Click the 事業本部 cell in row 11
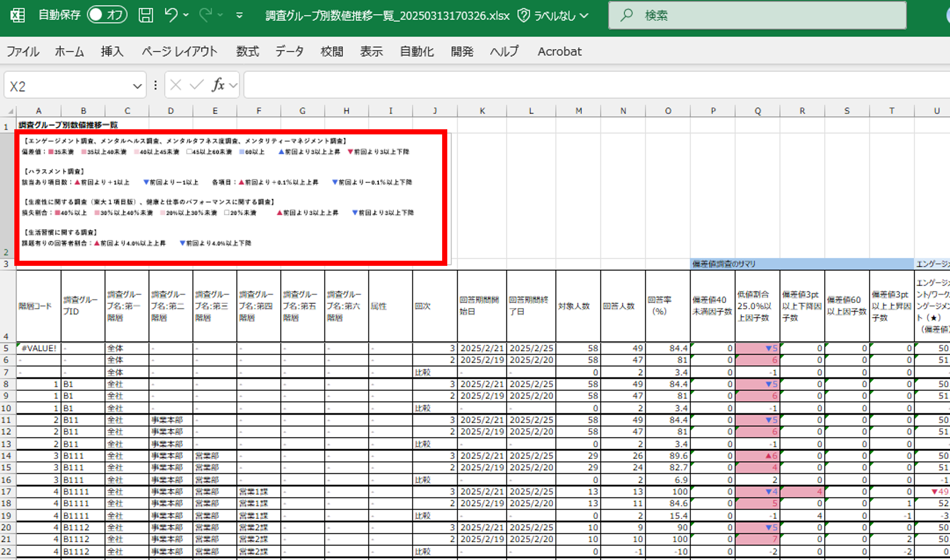Image resolution: width=950 pixels, height=560 pixels. pyautogui.click(x=171, y=420)
